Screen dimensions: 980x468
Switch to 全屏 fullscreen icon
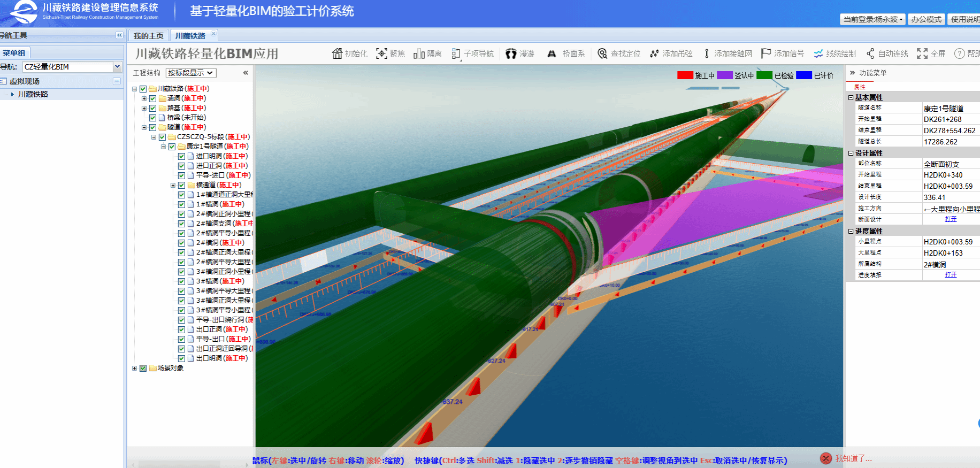922,53
